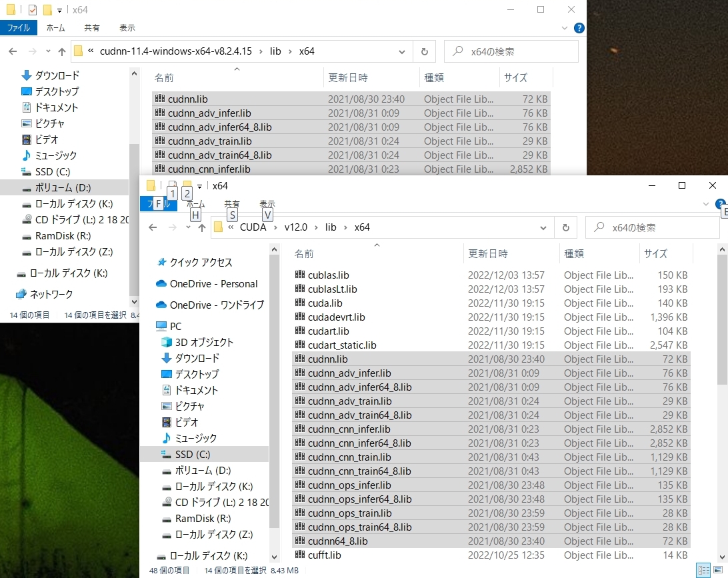Select cudadevrt.lib file

click(491, 317)
